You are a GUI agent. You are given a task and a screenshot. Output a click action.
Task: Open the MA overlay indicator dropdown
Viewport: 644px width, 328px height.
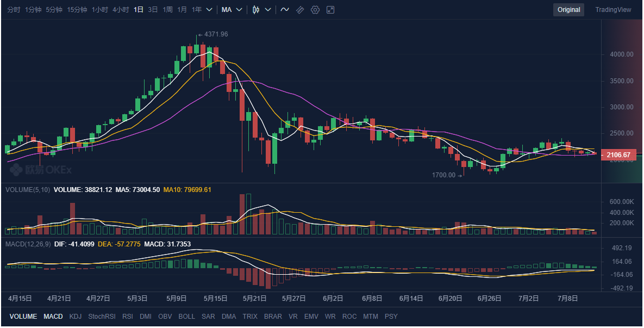[x=232, y=10]
